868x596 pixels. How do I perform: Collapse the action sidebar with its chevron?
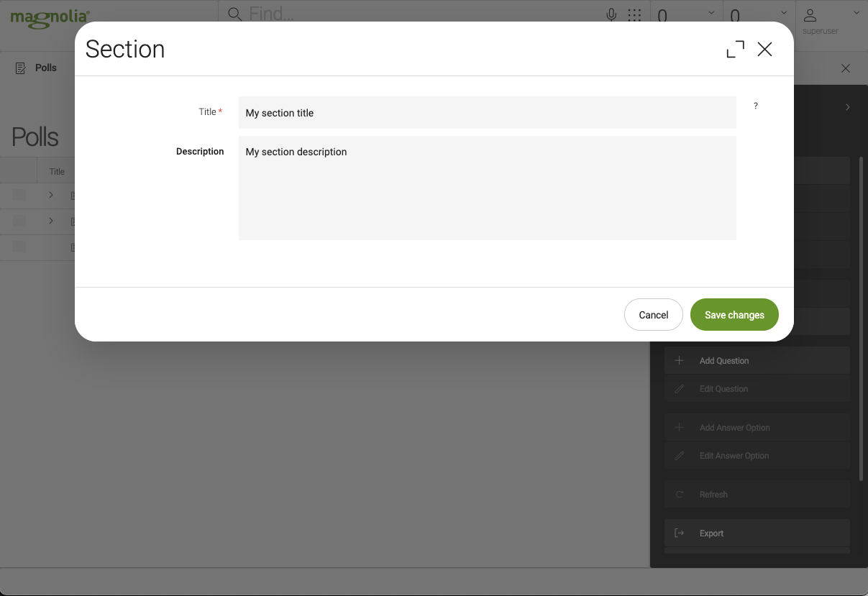point(847,106)
